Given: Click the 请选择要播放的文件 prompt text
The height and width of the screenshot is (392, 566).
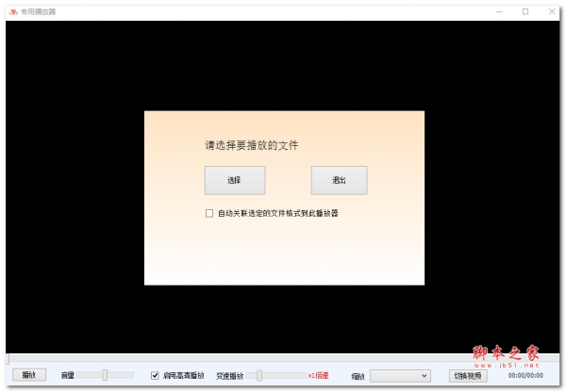Looking at the screenshot, I should [252, 145].
